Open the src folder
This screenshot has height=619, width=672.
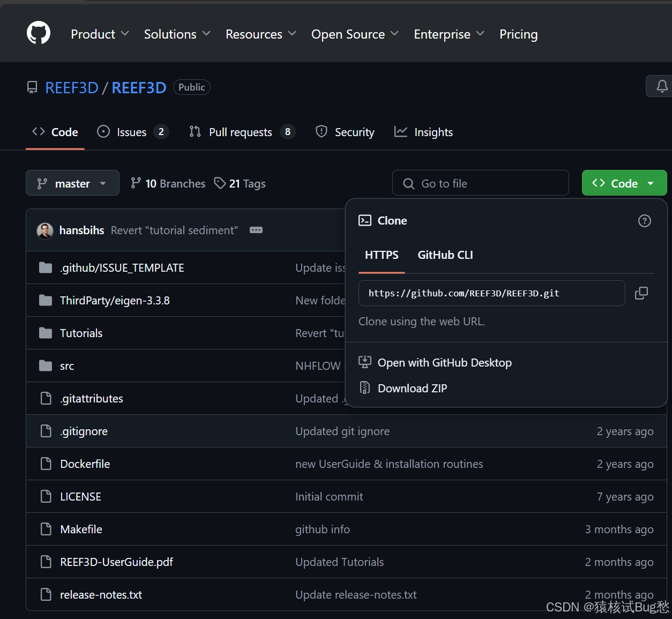point(67,366)
